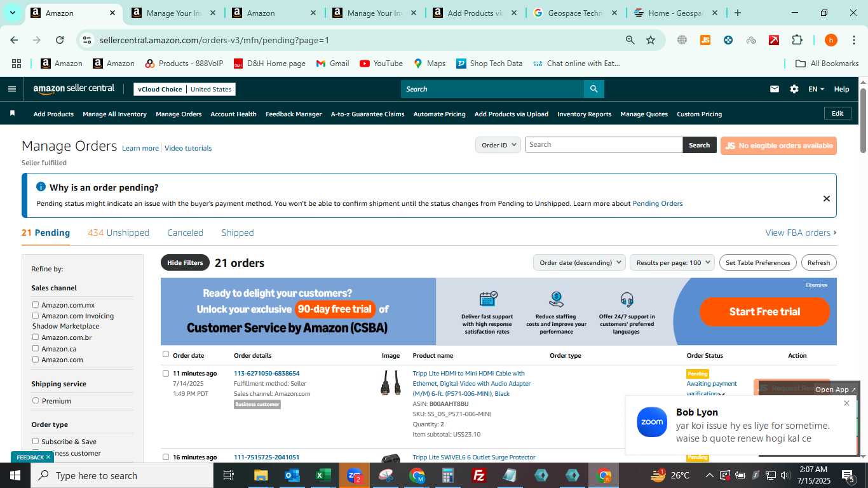Screen dimensions: 868x488
Task: Click the Hide Filters button
Action: pos(185,262)
